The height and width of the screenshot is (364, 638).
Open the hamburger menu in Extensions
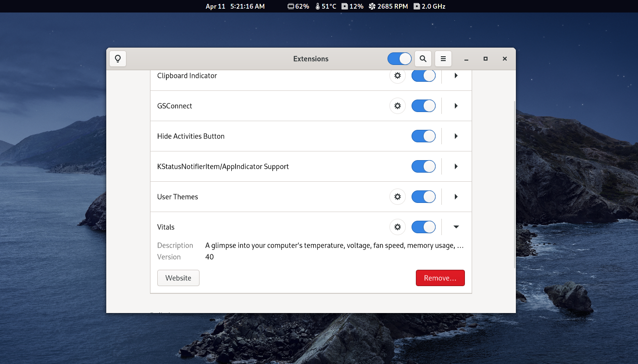point(443,58)
